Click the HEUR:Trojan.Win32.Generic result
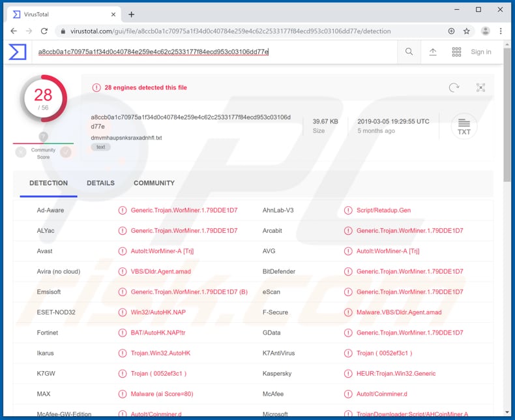 396,373
